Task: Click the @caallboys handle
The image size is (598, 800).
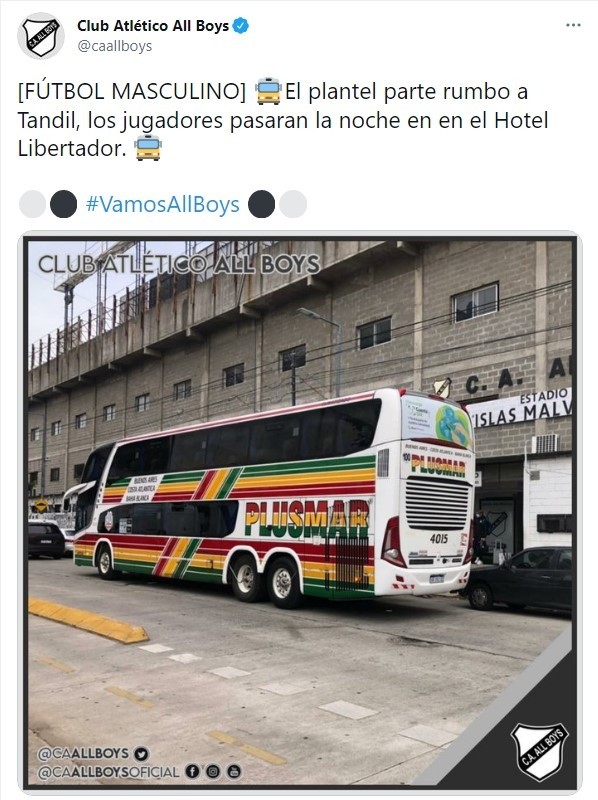Action: click(114, 46)
